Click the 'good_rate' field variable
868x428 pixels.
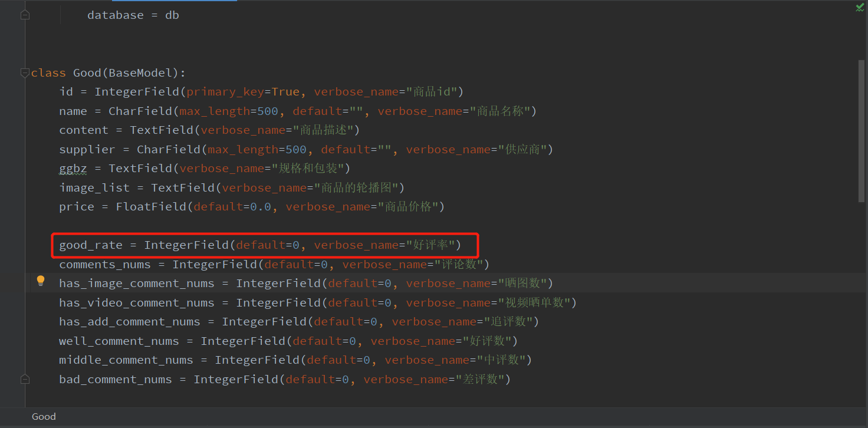(91, 245)
